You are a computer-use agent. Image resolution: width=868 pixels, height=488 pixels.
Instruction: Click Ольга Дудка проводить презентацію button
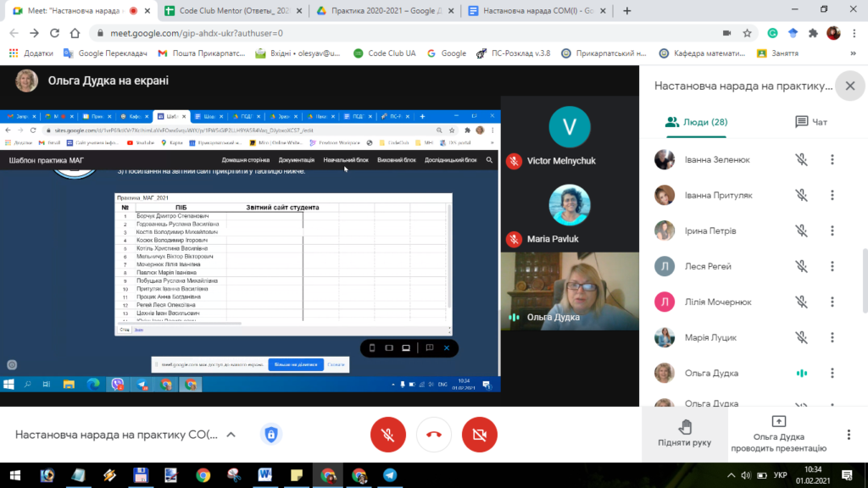pyautogui.click(x=778, y=432)
